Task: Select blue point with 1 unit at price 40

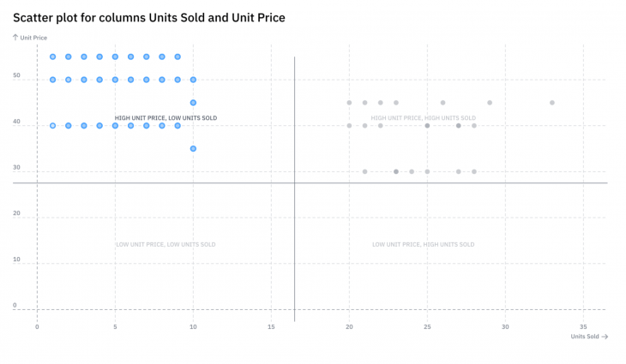Action: click(52, 126)
